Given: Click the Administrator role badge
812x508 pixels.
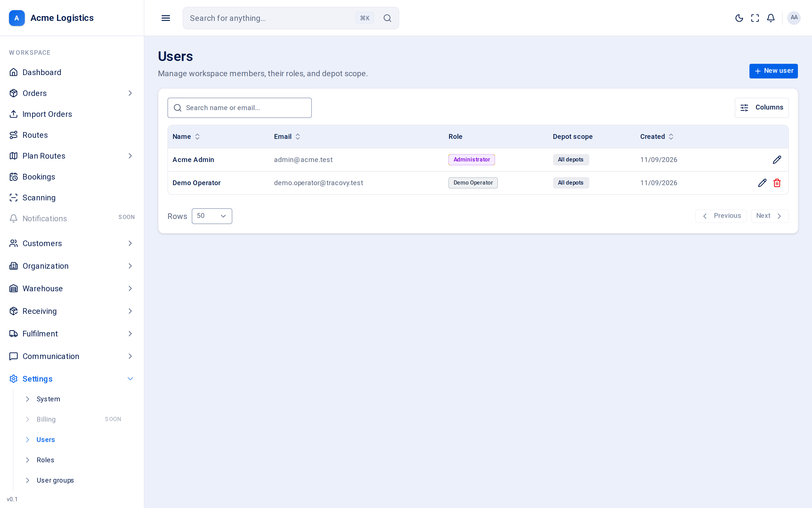Looking at the screenshot, I should click(x=471, y=159).
